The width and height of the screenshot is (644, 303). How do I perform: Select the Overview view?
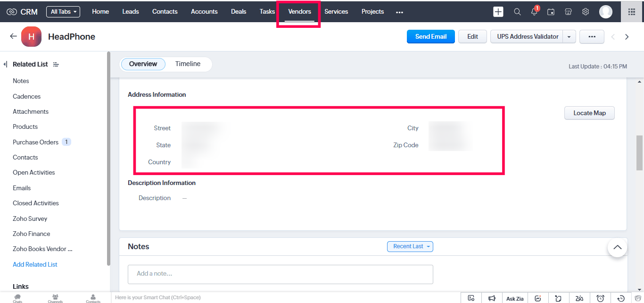143,64
